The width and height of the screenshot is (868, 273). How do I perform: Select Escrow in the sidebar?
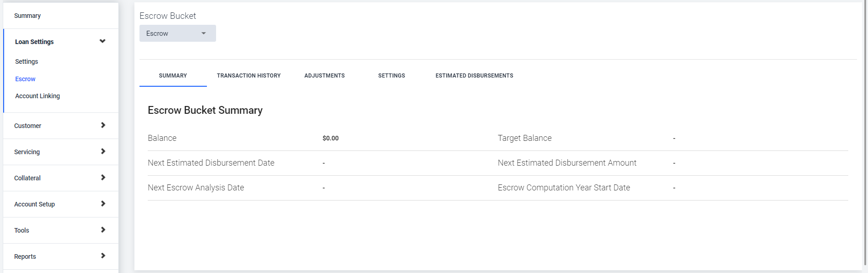click(25, 79)
